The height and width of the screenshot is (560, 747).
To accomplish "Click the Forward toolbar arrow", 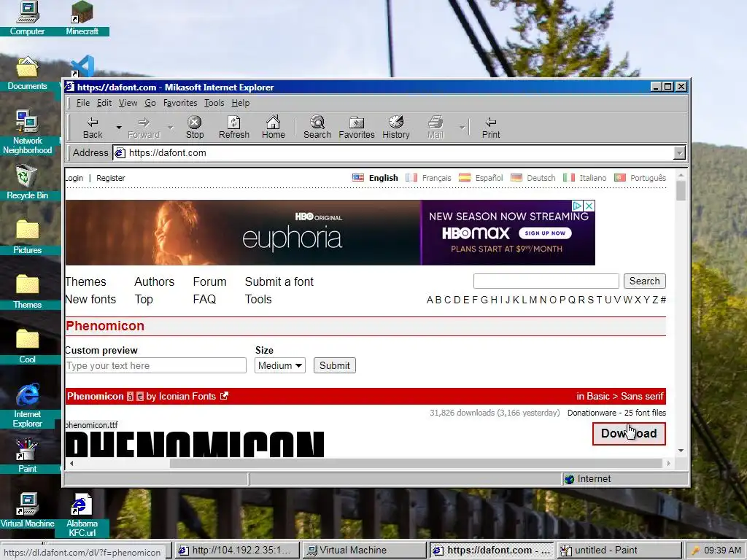I will click(x=144, y=127).
